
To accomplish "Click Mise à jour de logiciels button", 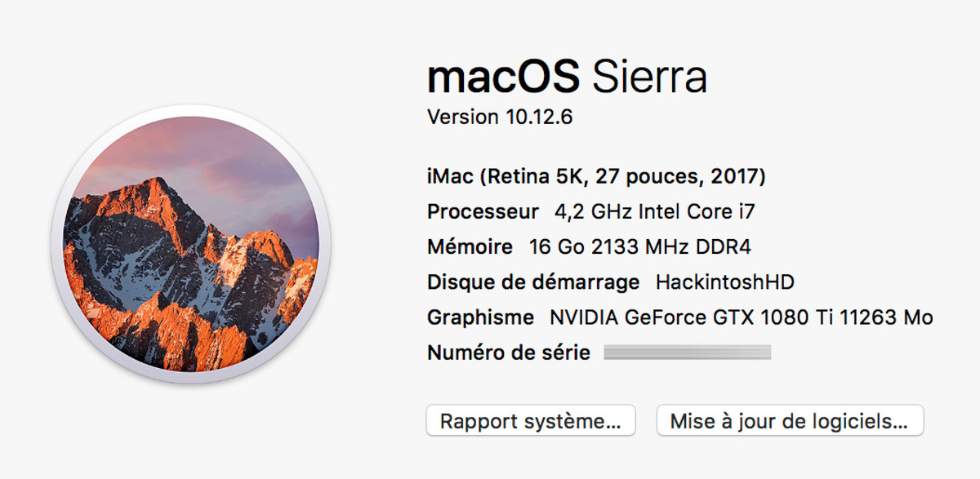I will click(x=789, y=421).
